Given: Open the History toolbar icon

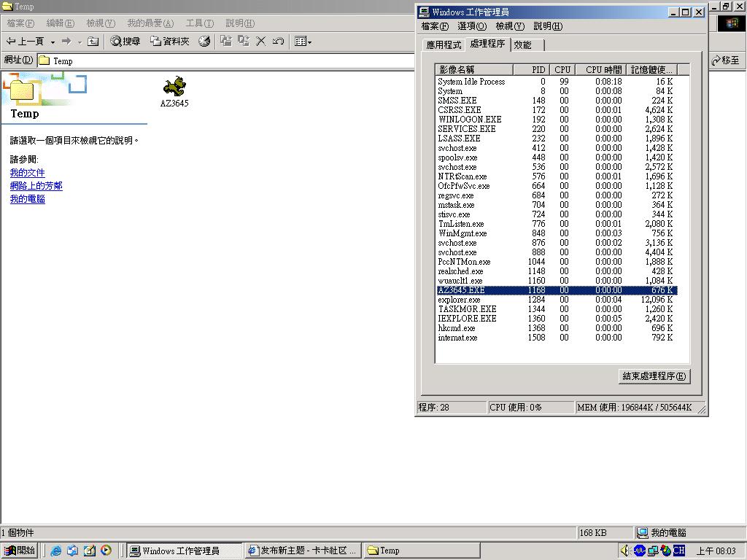Looking at the screenshot, I should [x=204, y=42].
